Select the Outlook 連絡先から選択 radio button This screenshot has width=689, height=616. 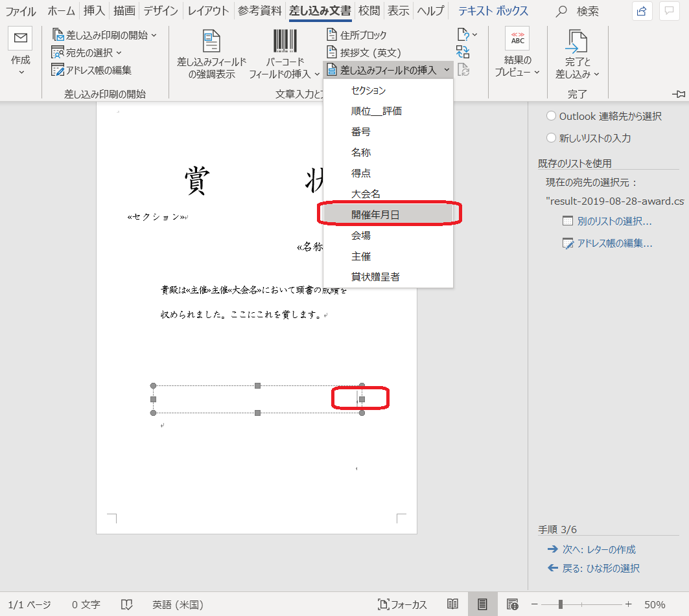(551, 116)
